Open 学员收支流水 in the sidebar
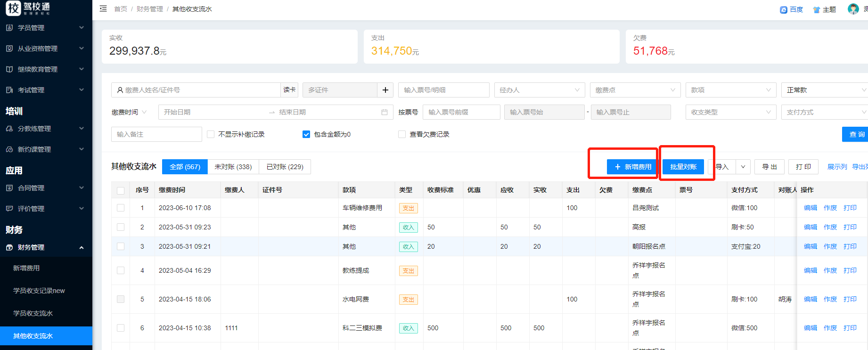 click(33, 313)
